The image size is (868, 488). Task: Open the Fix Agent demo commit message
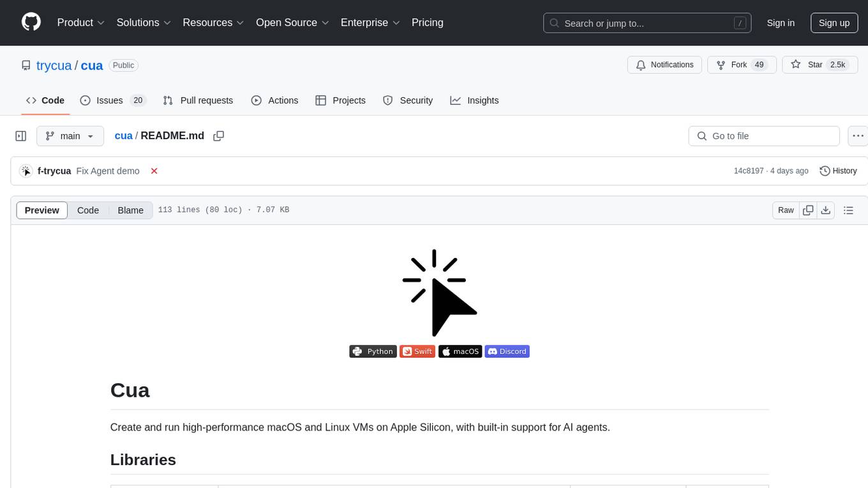click(108, 171)
